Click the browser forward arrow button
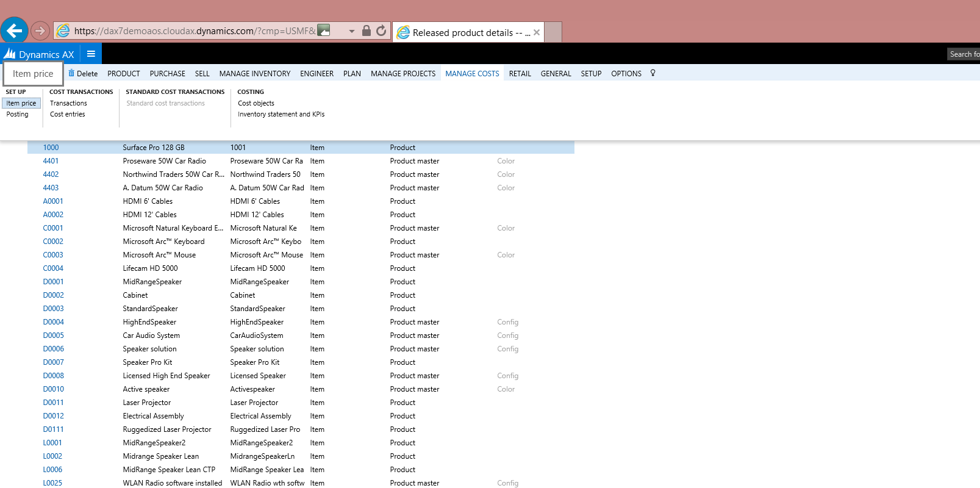980x488 pixels. point(40,30)
